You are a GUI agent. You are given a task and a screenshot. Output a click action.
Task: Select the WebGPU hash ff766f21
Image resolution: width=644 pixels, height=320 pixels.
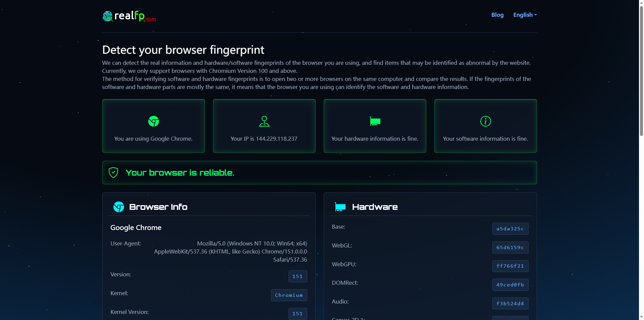[510, 266]
